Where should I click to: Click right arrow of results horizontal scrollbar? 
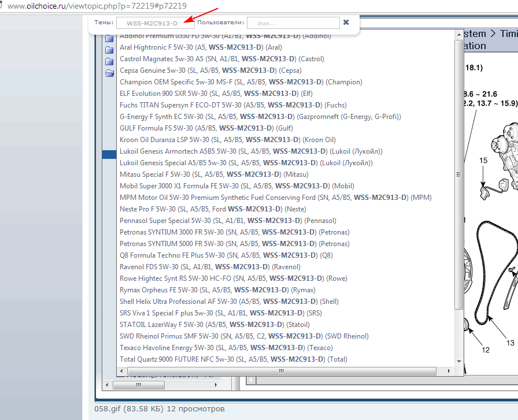click(449, 371)
